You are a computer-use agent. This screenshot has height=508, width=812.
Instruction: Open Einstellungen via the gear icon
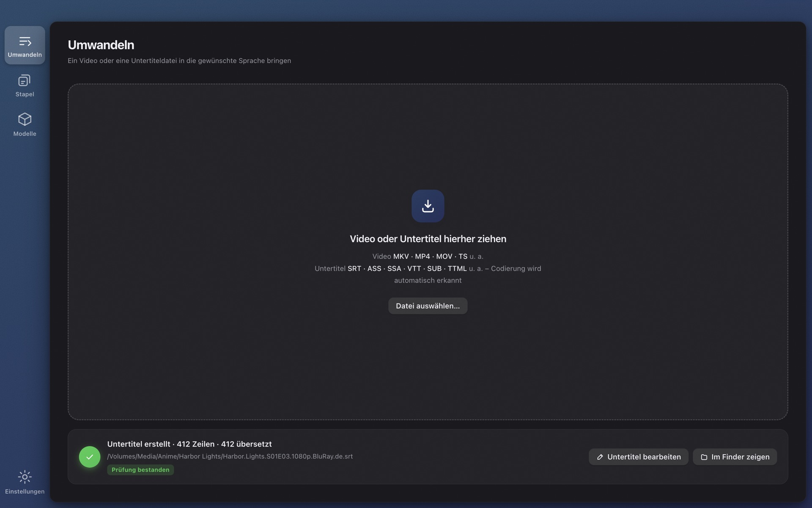point(25,477)
